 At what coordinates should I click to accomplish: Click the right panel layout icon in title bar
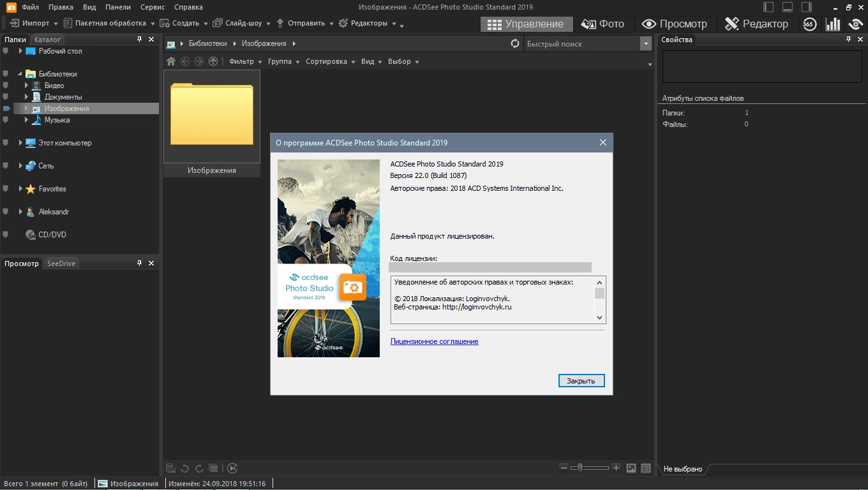tap(807, 7)
